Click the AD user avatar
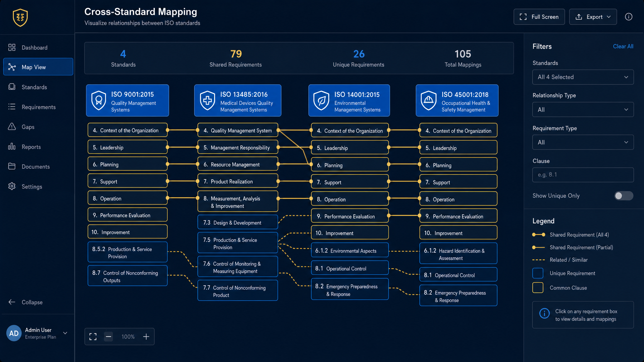 [14, 333]
